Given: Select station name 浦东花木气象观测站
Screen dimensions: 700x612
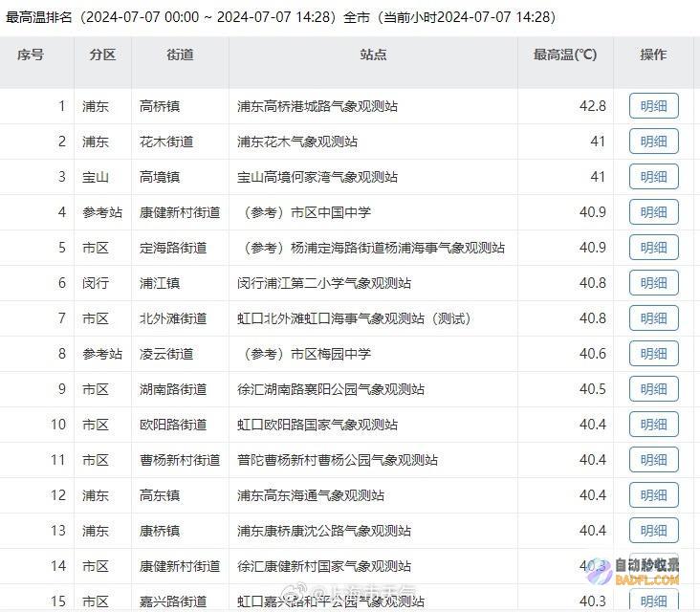Looking at the screenshot, I should (297, 142).
